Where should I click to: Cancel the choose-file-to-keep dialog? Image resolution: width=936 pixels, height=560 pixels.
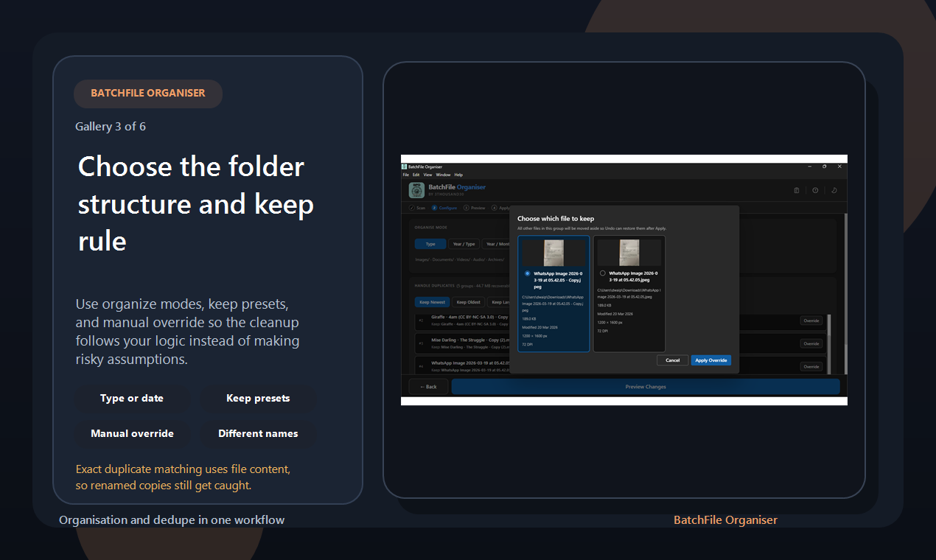[x=672, y=360]
